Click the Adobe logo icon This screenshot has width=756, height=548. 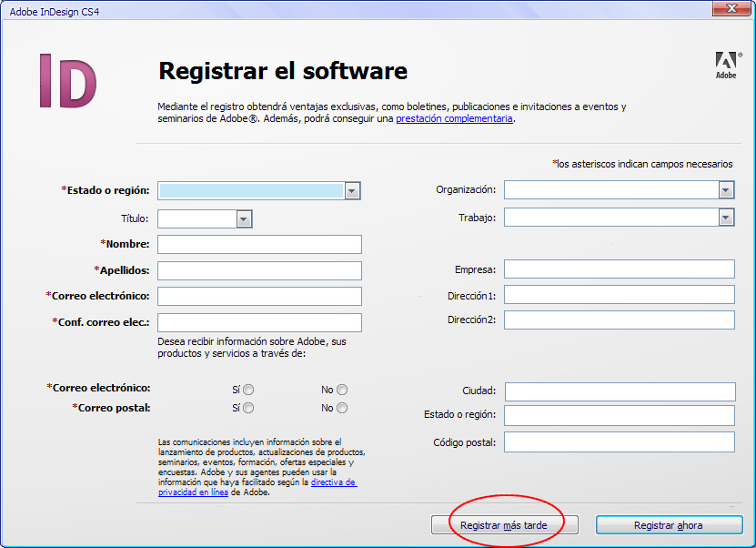[x=727, y=66]
